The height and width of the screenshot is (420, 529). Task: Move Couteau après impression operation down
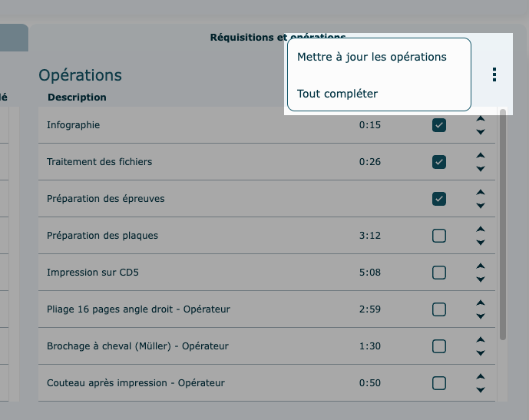pos(481,390)
